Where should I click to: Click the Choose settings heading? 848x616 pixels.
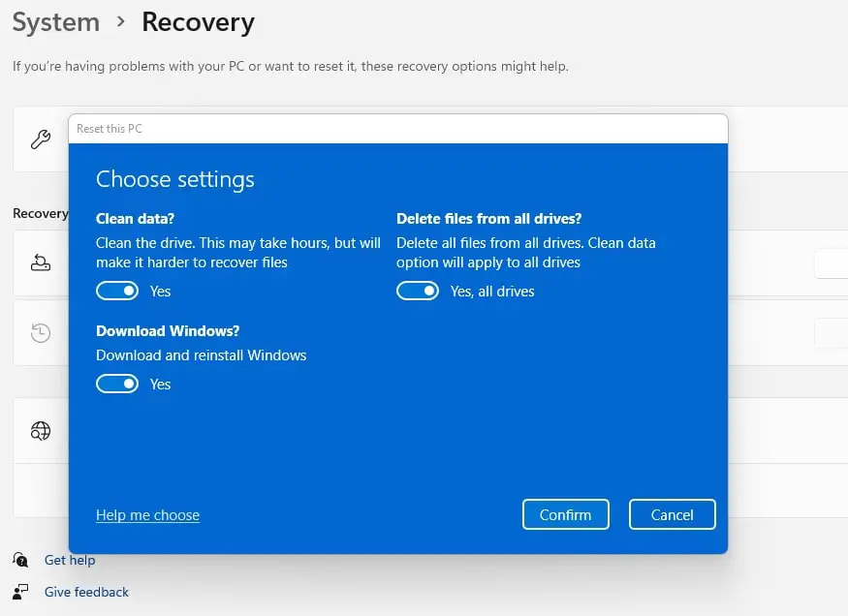click(x=175, y=179)
